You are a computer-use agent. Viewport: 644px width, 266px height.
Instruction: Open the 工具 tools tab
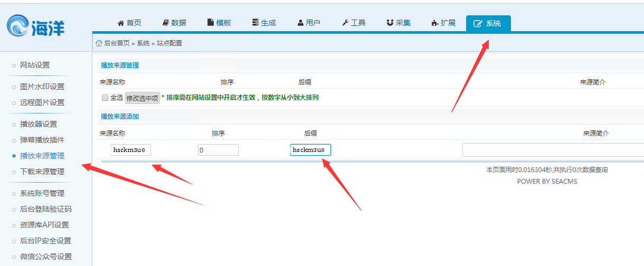tap(354, 23)
